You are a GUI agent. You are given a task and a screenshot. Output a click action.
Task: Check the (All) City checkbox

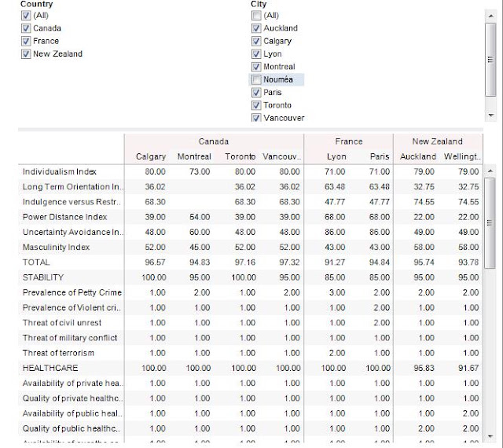256,16
